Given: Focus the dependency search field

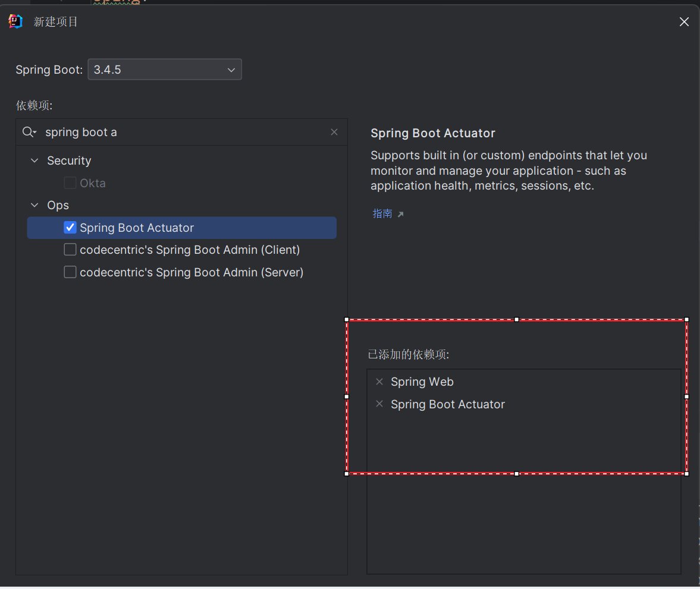Looking at the screenshot, I should point(182,132).
